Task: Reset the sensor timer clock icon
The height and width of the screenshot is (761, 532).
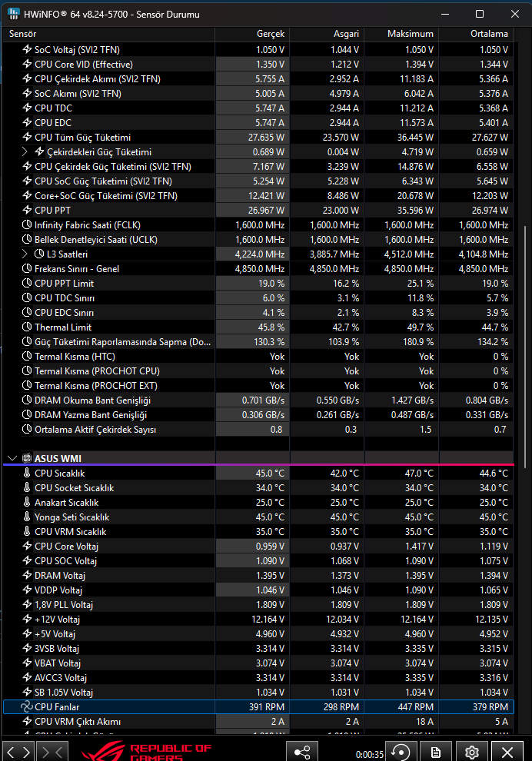Action: [401, 753]
